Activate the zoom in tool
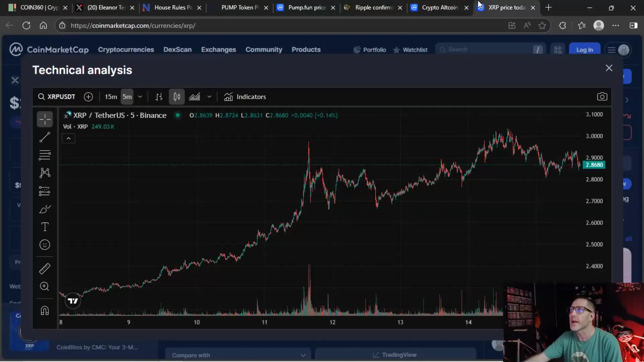The height and width of the screenshot is (362, 644). 45,286
